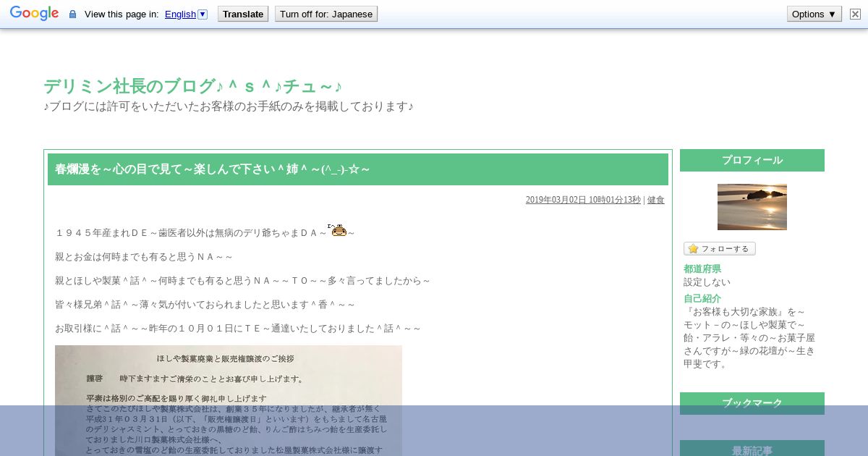Click the Google logo in translate bar

tap(34, 14)
